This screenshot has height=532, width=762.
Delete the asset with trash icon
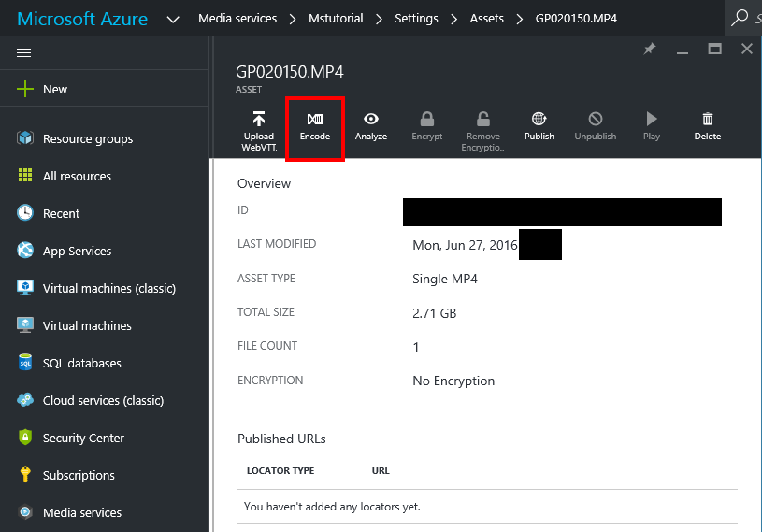[708, 119]
